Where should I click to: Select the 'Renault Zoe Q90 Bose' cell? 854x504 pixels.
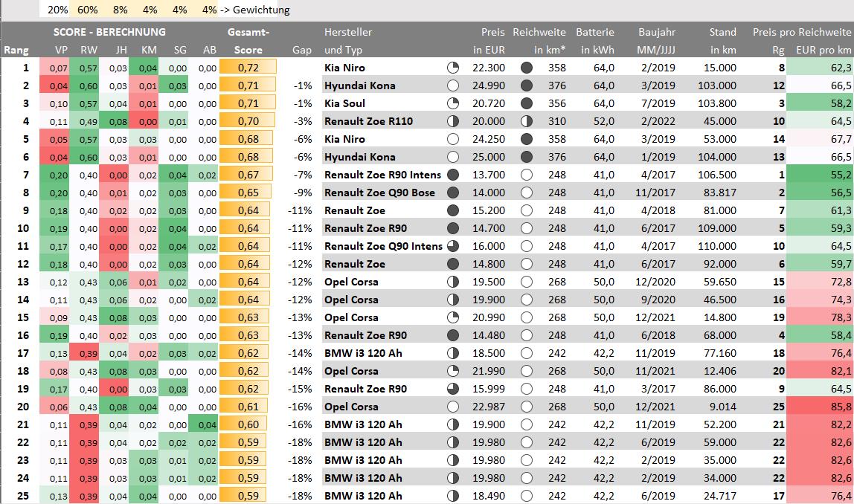[379, 193]
